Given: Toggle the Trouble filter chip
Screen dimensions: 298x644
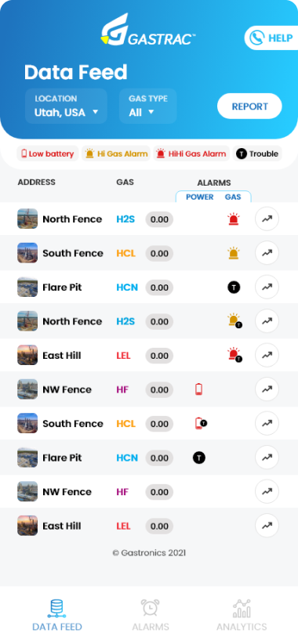Looking at the screenshot, I should (x=257, y=154).
